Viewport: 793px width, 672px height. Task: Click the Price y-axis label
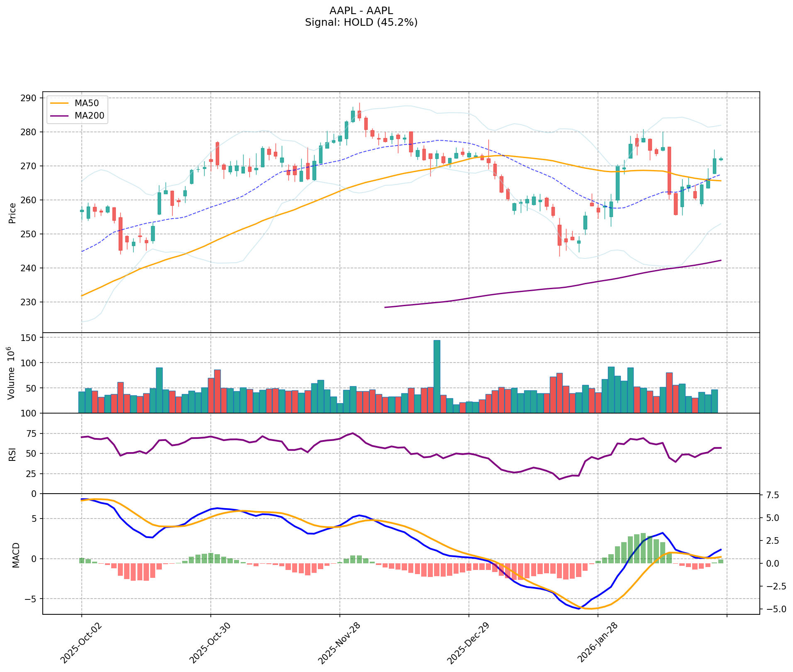tap(12, 213)
